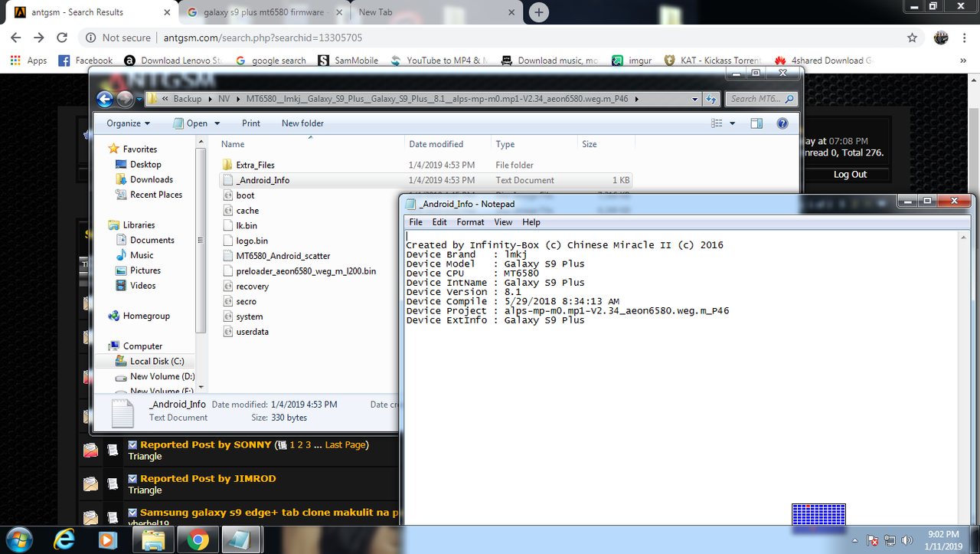Open the imgur bookmark
Screen dimensions: 980x554
click(633, 61)
